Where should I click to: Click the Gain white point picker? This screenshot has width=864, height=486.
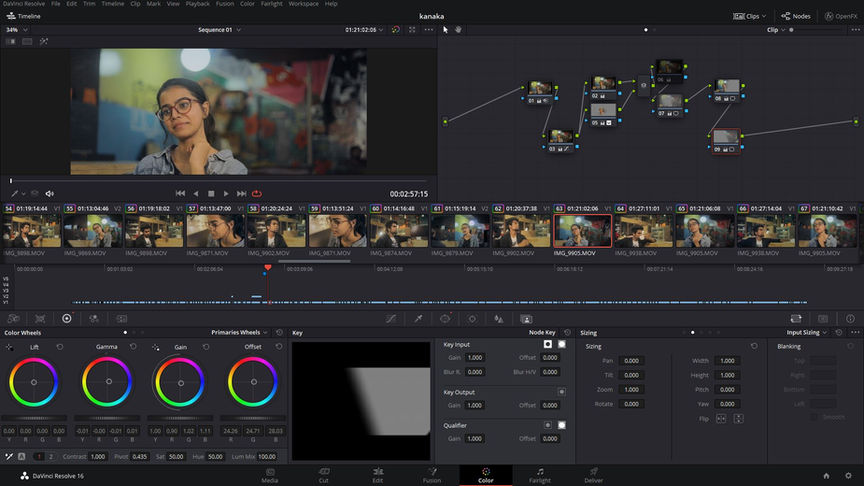(156, 346)
